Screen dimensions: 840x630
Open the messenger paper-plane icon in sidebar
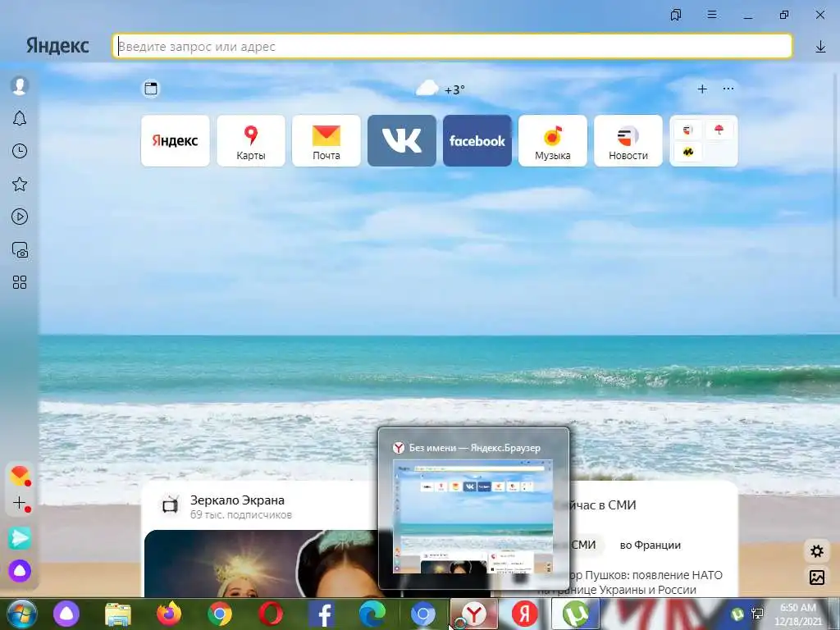coord(20,538)
